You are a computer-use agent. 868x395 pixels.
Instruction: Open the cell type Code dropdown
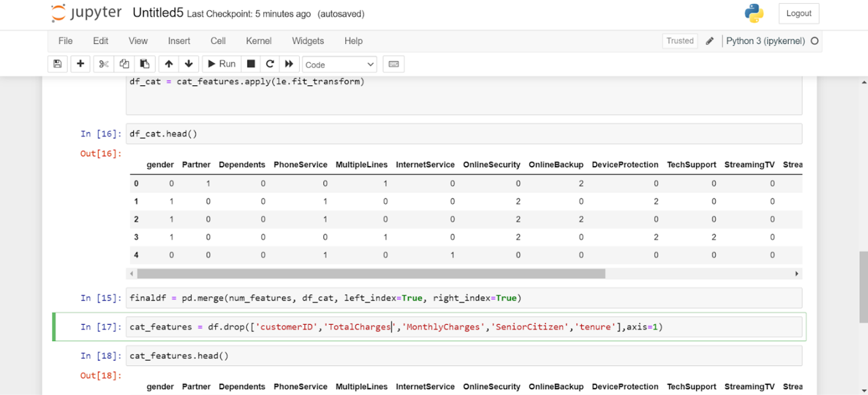click(339, 64)
